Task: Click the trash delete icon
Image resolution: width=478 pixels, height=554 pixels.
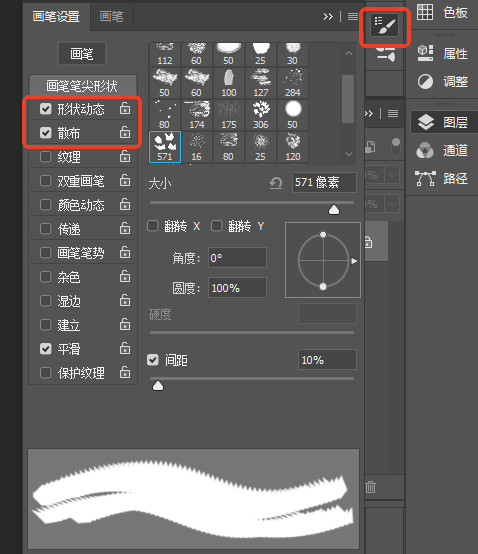Action: (370, 487)
